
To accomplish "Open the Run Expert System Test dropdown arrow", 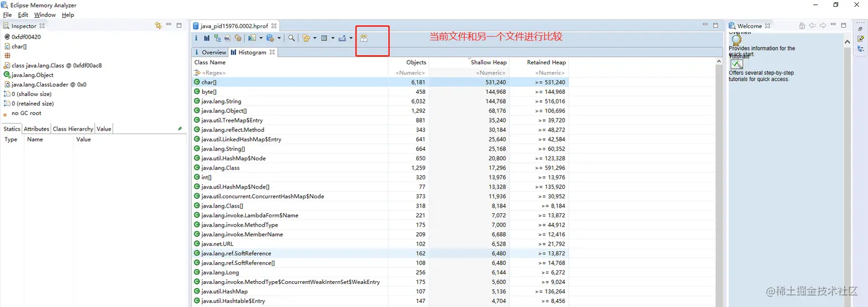I will click(x=261, y=38).
